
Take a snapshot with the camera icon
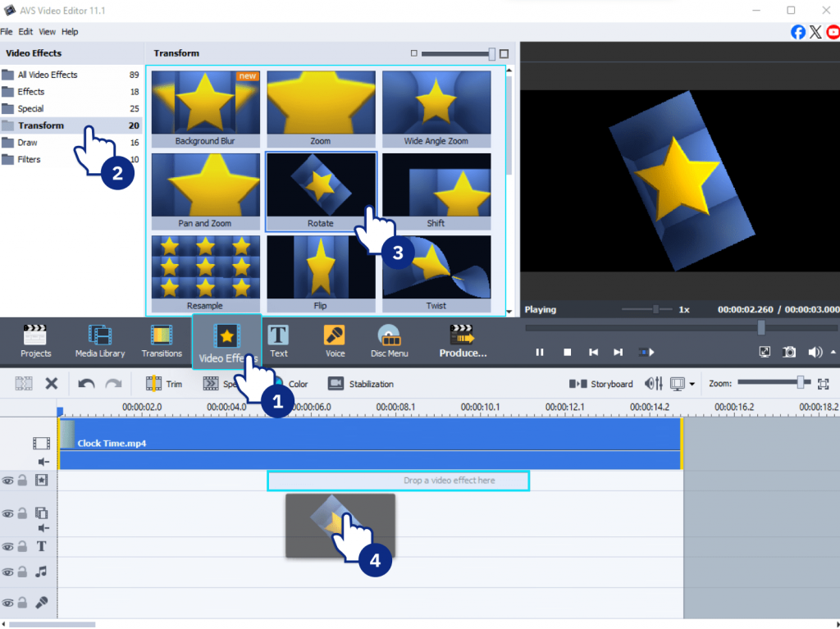click(x=789, y=352)
